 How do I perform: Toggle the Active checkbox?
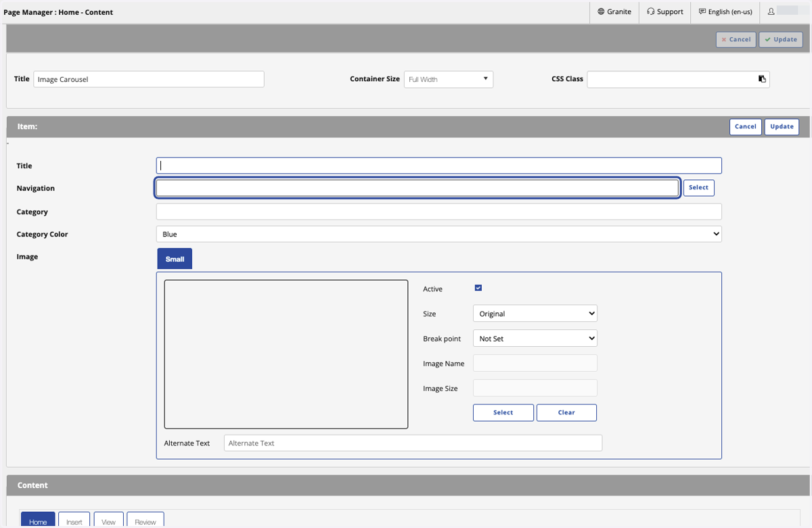(478, 288)
